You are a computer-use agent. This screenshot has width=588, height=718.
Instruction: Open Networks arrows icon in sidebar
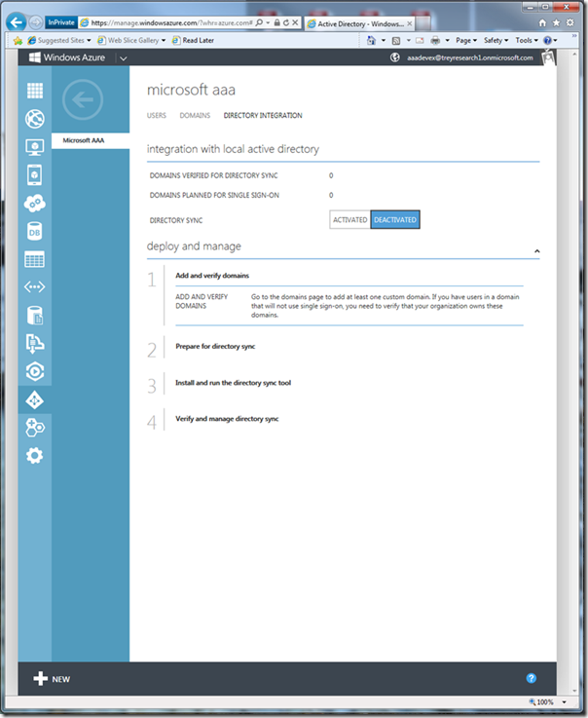pos(35,287)
